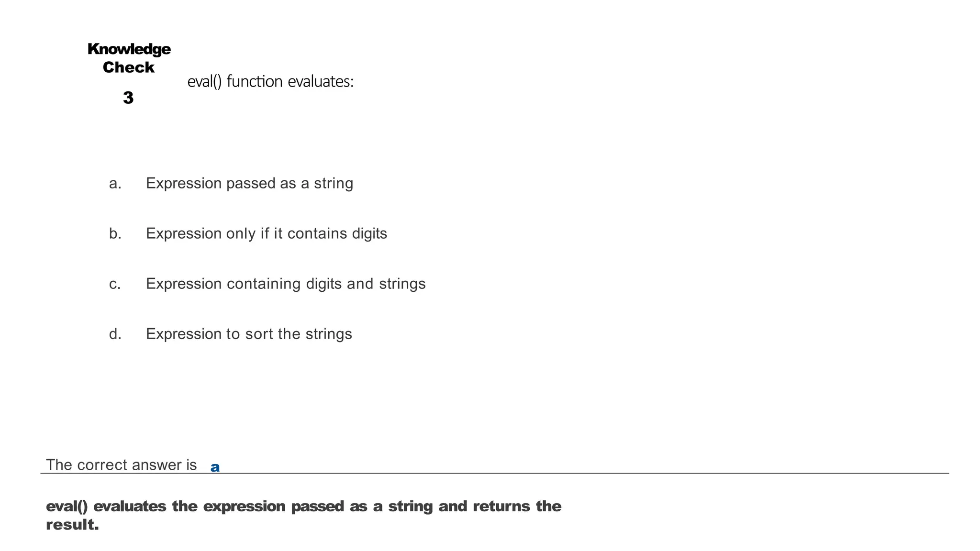The width and height of the screenshot is (980, 551).
Task: Select option letter 'c.'
Action: 115,284
